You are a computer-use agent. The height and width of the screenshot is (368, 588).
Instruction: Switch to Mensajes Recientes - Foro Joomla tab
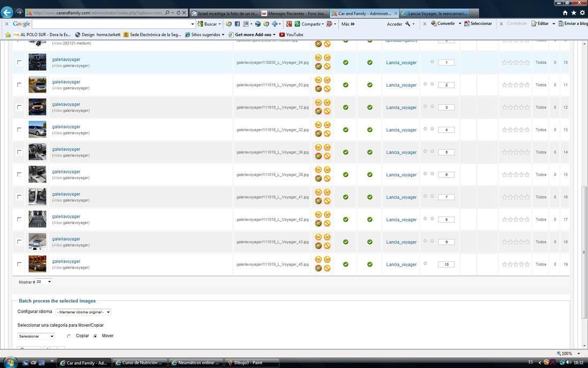295,13
